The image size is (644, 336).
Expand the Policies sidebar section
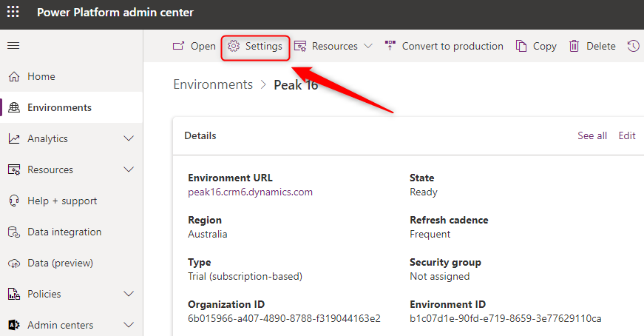(129, 295)
